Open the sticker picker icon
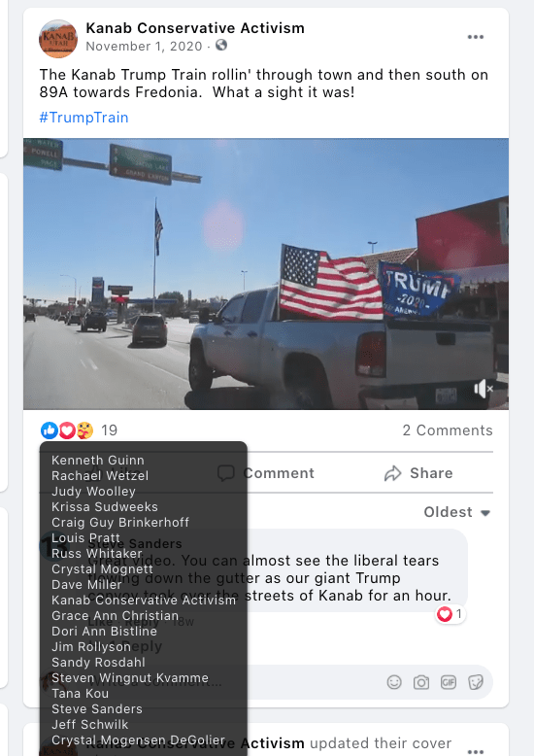The height and width of the screenshot is (756, 534). [476, 682]
